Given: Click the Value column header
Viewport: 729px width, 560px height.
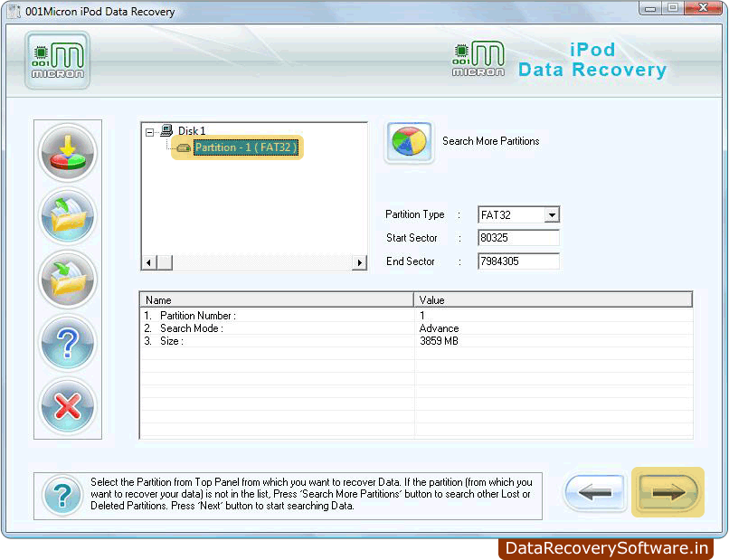Looking at the screenshot, I should coord(554,300).
